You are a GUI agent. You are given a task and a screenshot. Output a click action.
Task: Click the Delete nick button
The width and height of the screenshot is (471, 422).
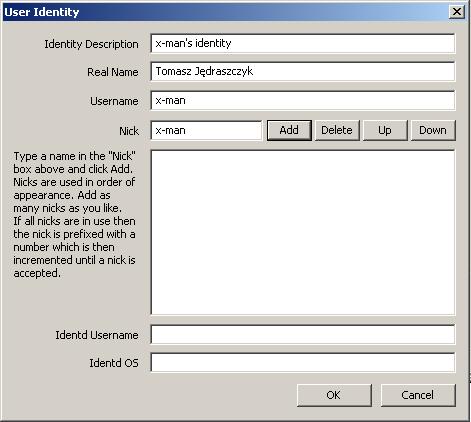coord(337,130)
